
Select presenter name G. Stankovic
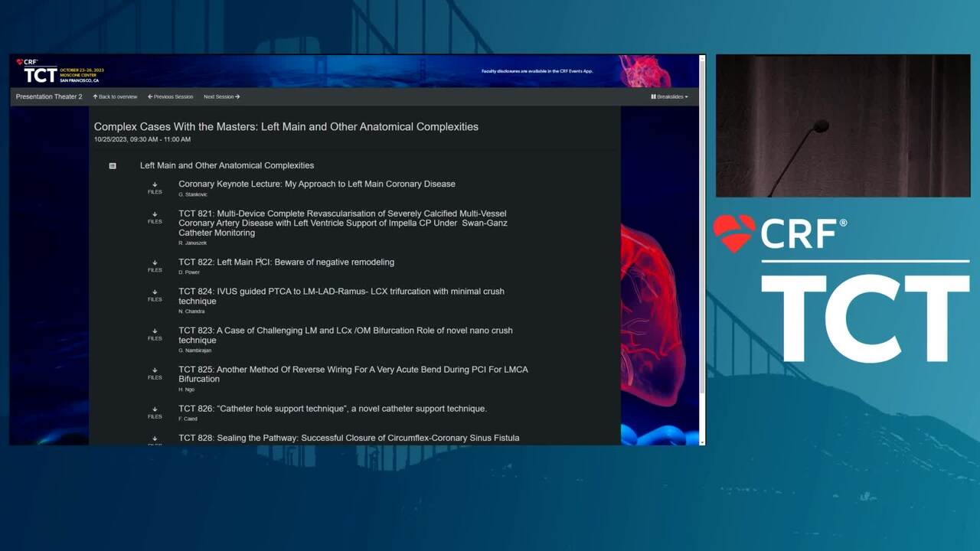(x=193, y=194)
